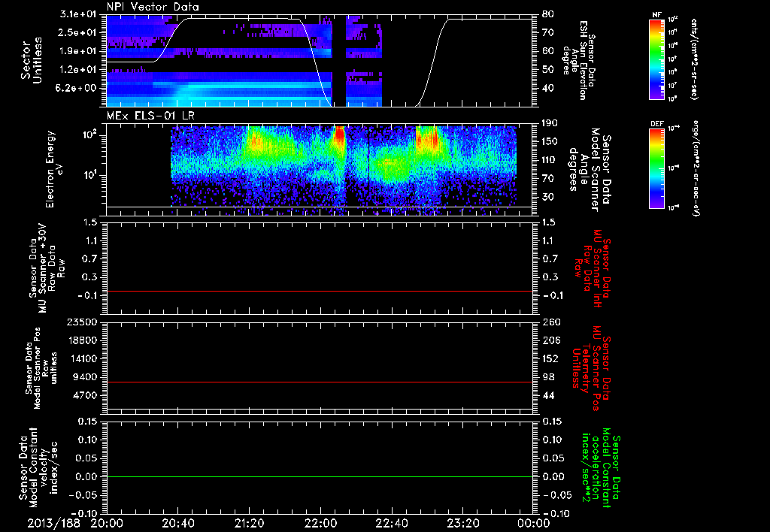Select the DEF color bar
Screen dimensions: 770x532
pyautogui.click(x=656, y=168)
